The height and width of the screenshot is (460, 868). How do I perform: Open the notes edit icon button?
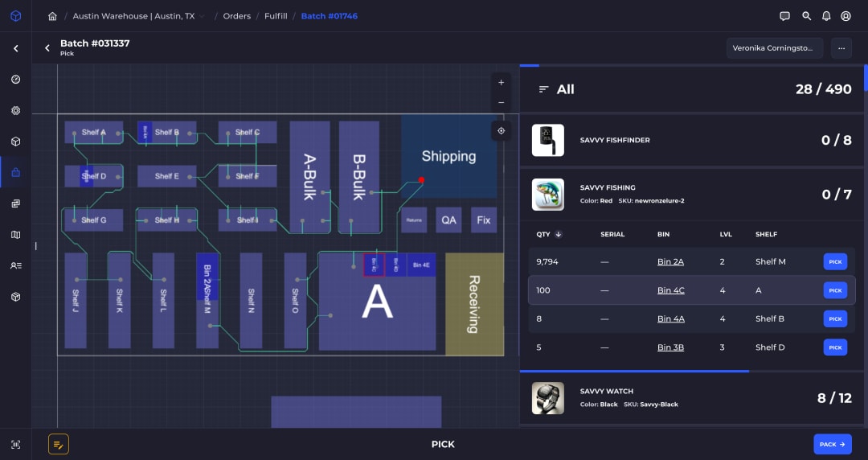tap(59, 444)
